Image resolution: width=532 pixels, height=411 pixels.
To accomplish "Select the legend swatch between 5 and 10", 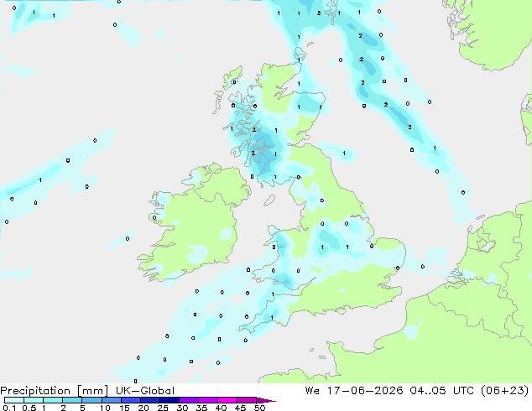I will [91, 400].
